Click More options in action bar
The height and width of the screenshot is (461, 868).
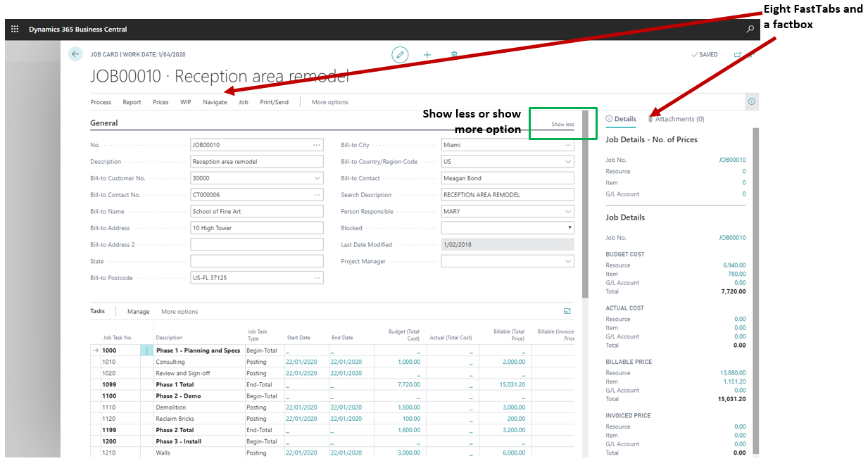pos(329,102)
